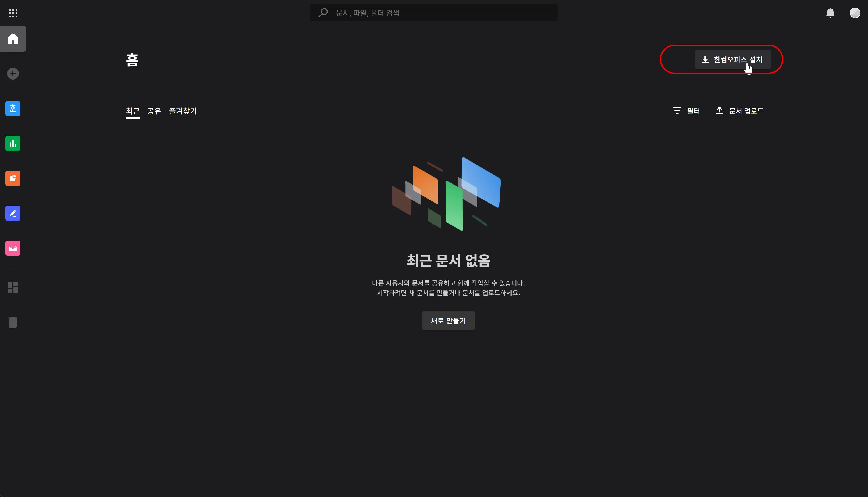Focus the 문서, 파일, 폴더 검색 field
Screen dimensions: 868x497
tap(434, 13)
